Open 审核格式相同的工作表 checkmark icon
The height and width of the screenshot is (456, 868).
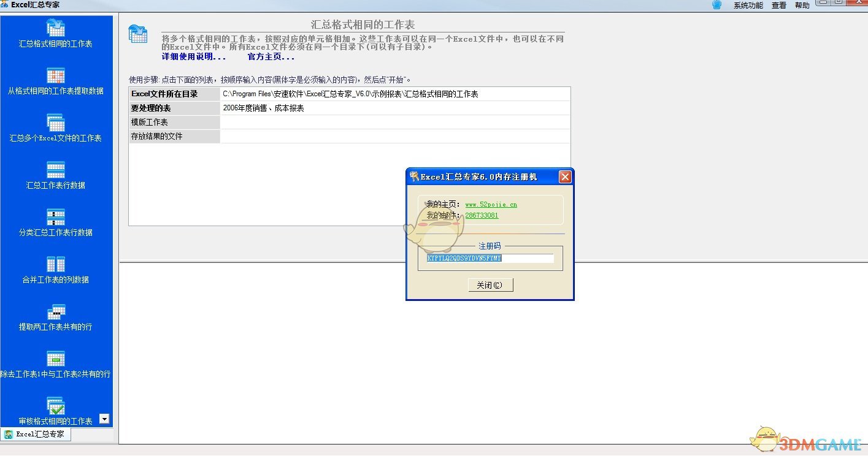pyautogui.click(x=56, y=406)
